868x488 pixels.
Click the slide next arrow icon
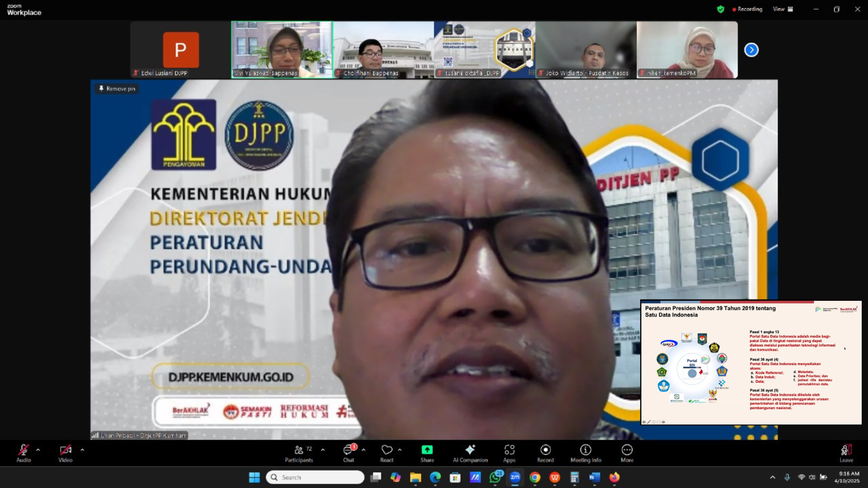pyautogui.click(x=663, y=422)
